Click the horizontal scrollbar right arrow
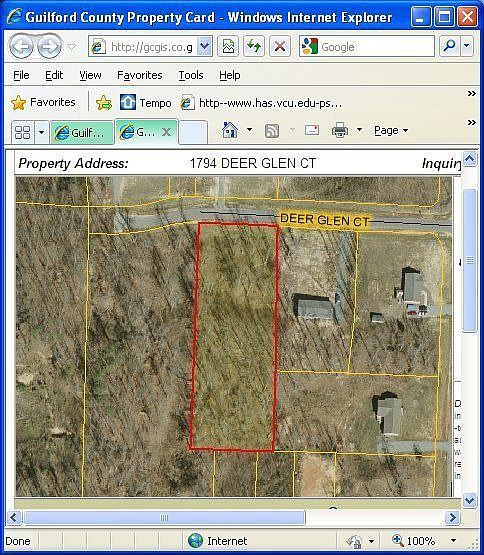The image size is (484, 555). 452,517
